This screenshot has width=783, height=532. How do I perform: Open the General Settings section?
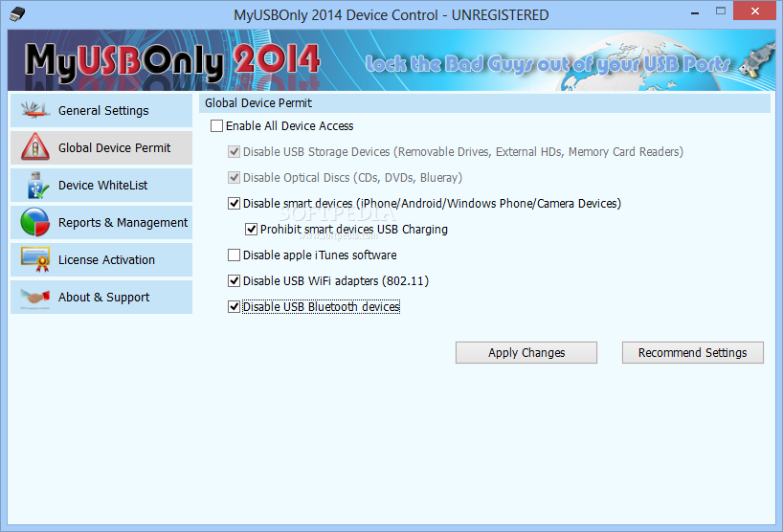coord(101,110)
